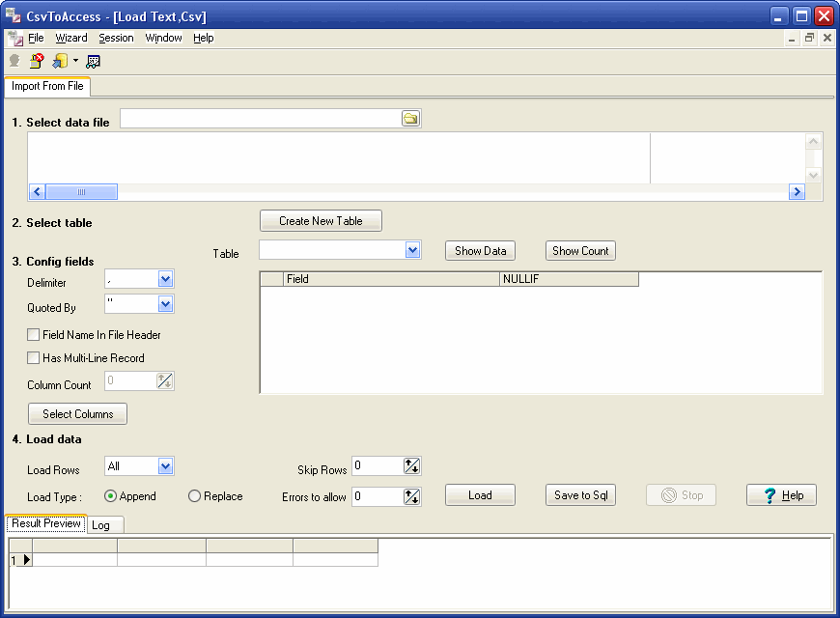Click the table viewer glasses toolbar icon

pos(94,62)
